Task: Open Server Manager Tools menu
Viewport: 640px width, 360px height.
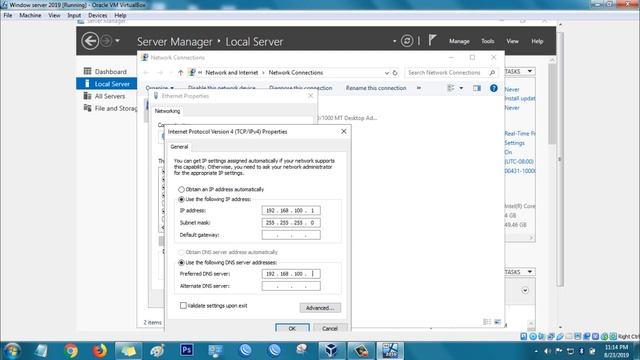Action: pyautogui.click(x=488, y=41)
